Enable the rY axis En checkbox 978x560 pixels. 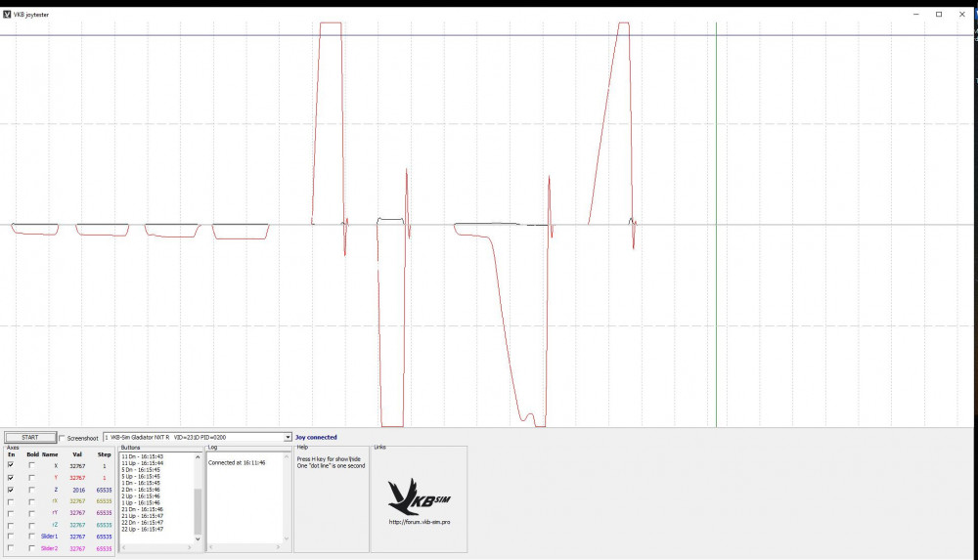11,513
